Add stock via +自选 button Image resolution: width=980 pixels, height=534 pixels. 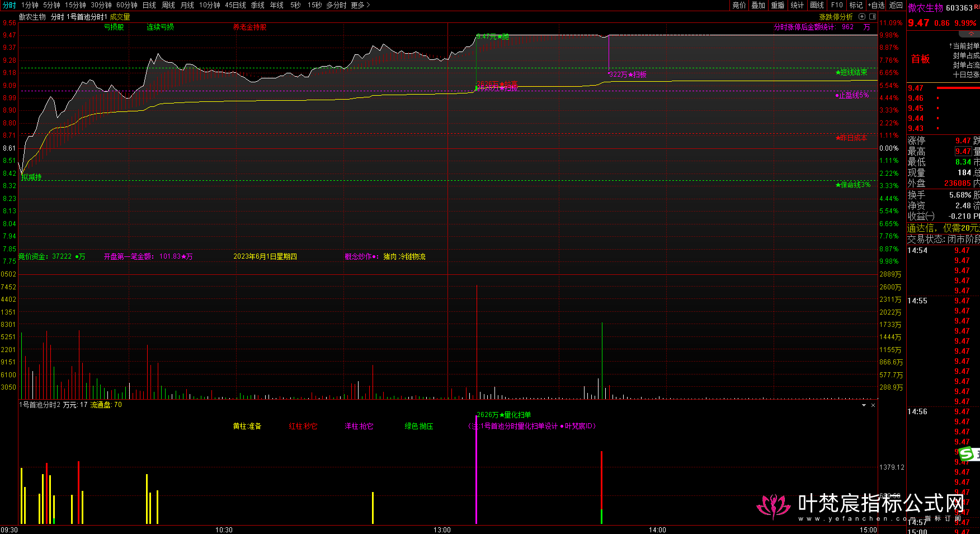[877, 5]
